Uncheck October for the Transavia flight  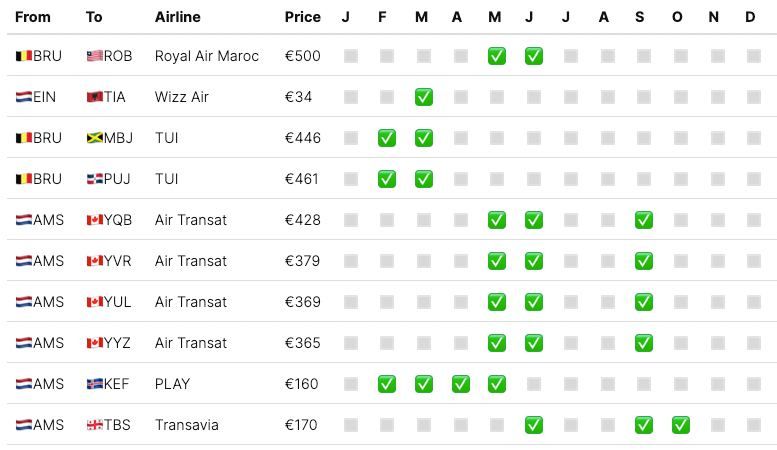(x=680, y=425)
